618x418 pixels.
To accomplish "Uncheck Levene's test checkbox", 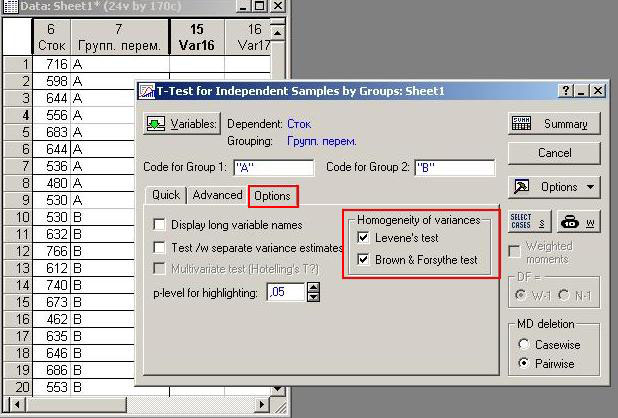I will click(363, 238).
